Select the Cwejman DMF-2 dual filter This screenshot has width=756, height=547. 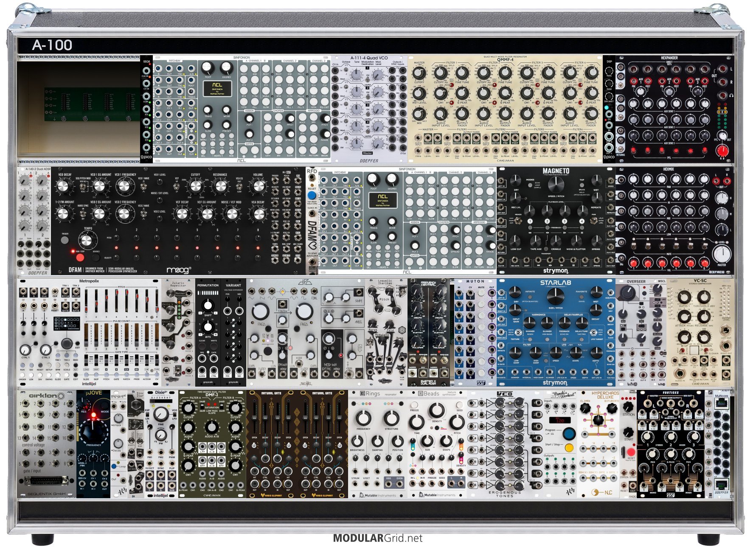[212, 444]
